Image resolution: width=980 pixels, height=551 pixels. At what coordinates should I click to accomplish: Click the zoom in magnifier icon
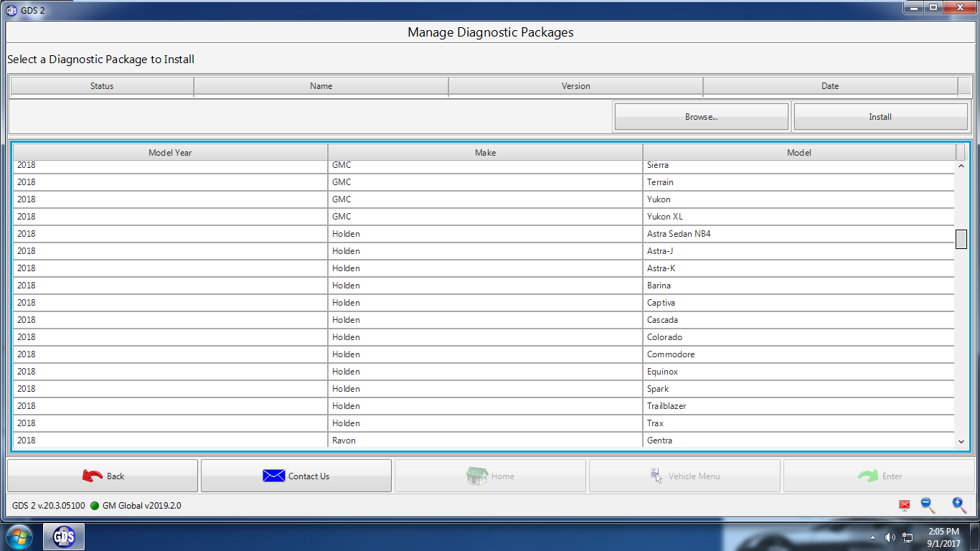tap(959, 505)
